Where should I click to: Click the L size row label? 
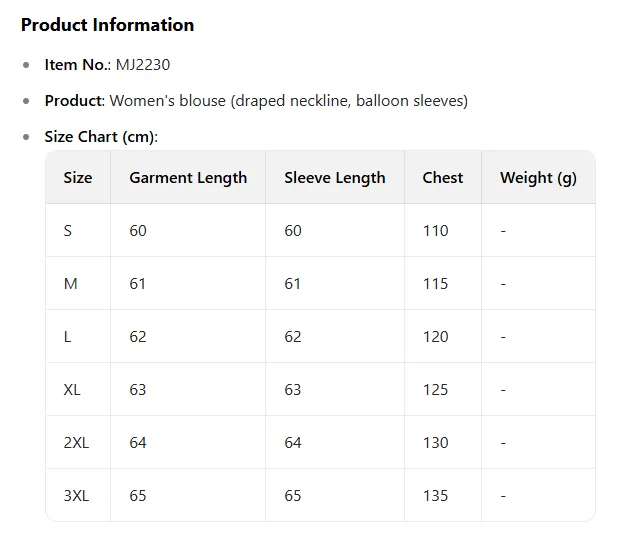click(68, 337)
